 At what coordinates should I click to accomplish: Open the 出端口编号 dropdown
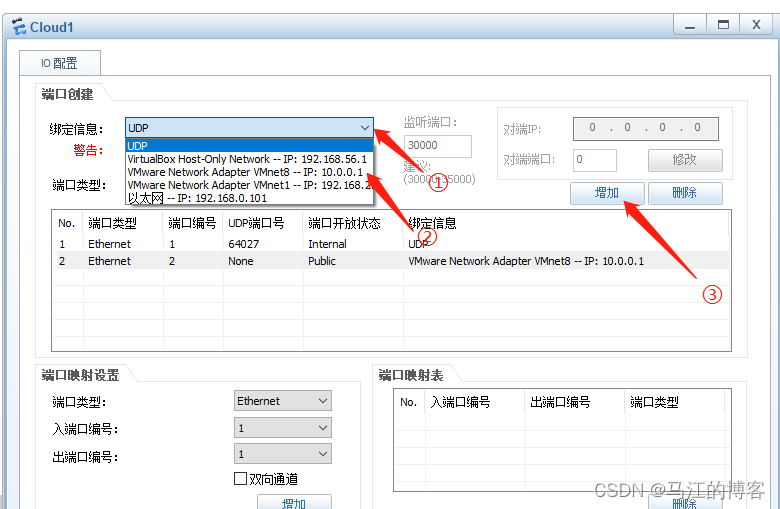(x=283, y=454)
